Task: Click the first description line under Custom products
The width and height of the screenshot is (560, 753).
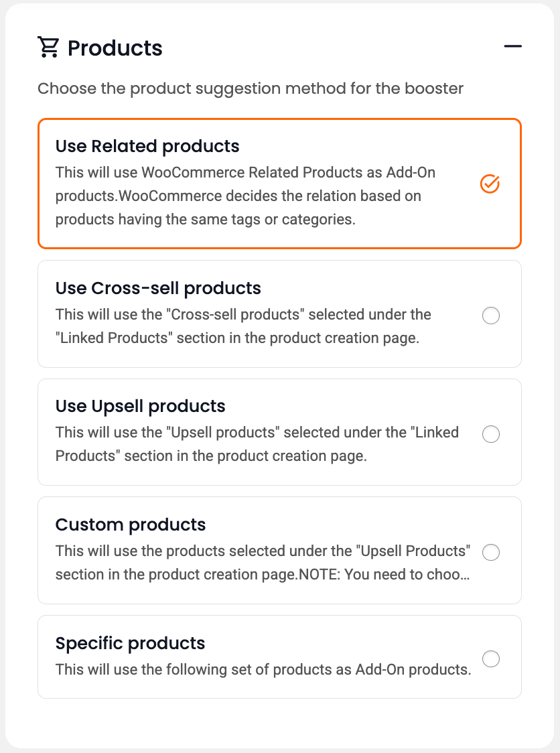Action: [x=263, y=551]
